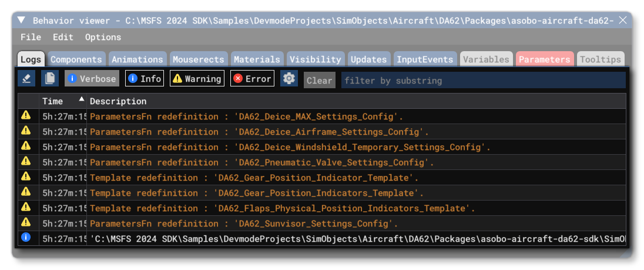This screenshot has width=644, height=270.
Task: Click warning icon of DA62_Deice_MAX_Settings_Config row
Action: pyautogui.click(x=26, y=116)
